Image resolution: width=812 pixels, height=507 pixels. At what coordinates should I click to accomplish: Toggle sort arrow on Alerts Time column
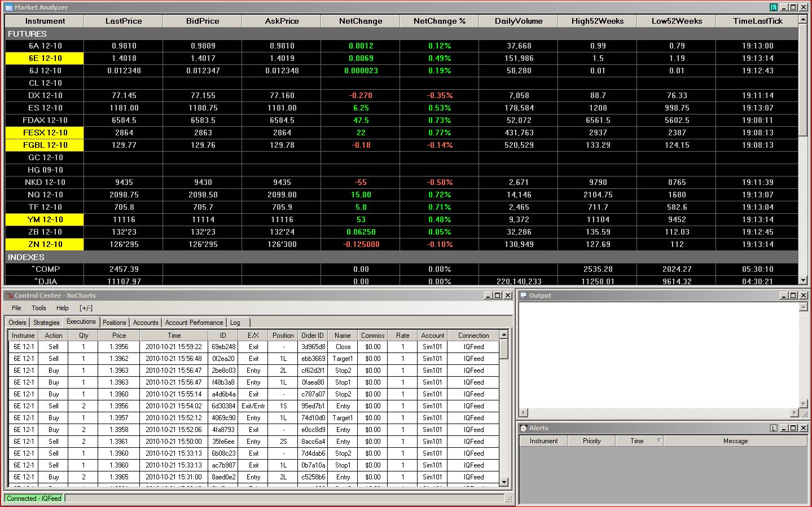pyautogui.click(x=659, y=440)
